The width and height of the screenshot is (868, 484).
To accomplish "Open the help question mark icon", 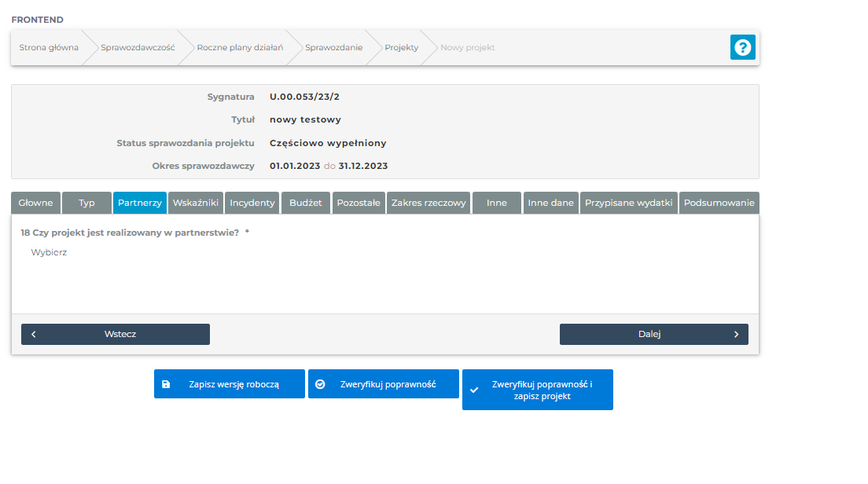I will (x=742, y=47).
